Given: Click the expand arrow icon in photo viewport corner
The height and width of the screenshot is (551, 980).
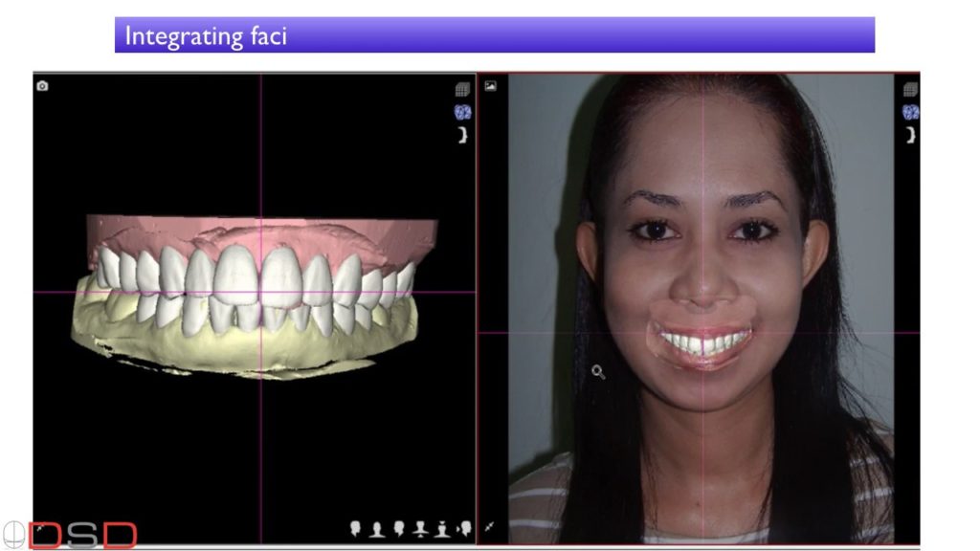Looking at the screenshot, I should pos(490,527).
